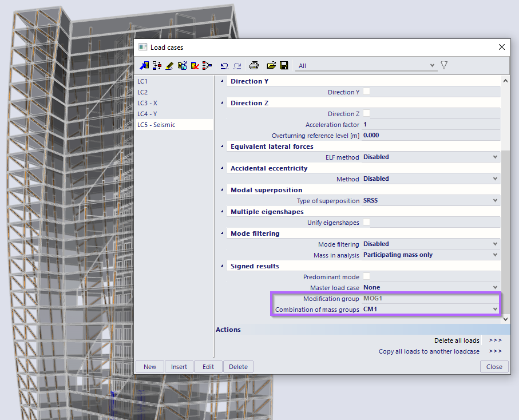
Task: Click the properties scrollbar up arrow
Action: pos(505,81)
